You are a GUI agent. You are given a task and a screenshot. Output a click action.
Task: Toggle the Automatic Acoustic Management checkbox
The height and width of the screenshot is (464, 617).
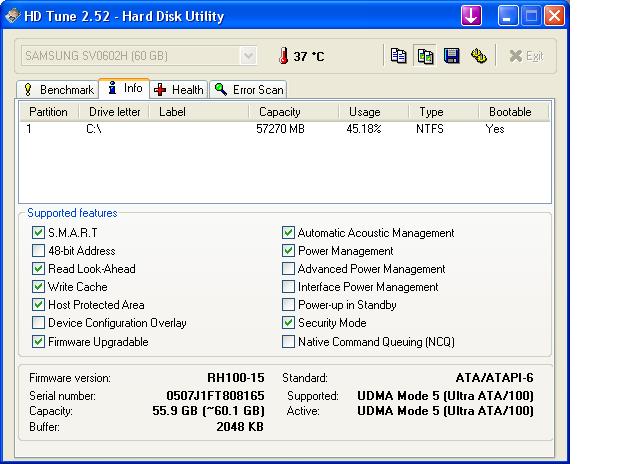(x=288, y=233)
